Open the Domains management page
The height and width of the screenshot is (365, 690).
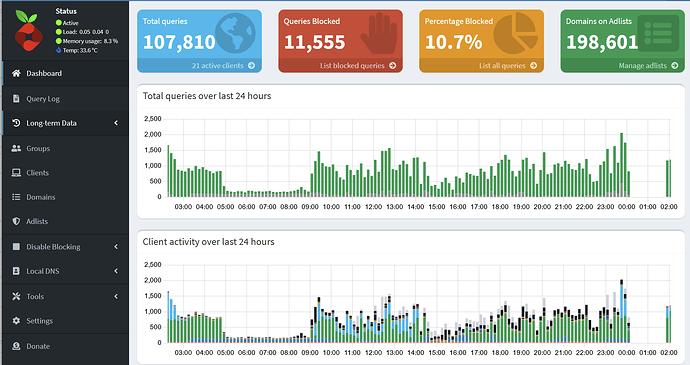coord(66,197)
